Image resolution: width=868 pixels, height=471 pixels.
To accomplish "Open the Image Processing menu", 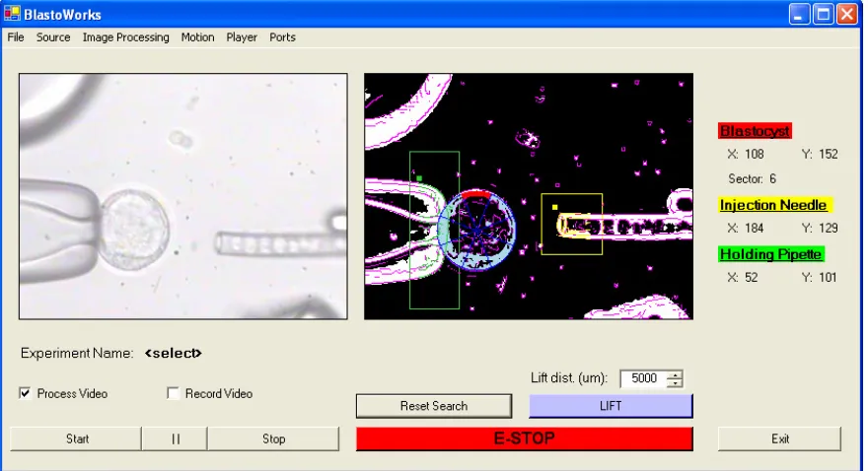I will click(x=125, y=37).
